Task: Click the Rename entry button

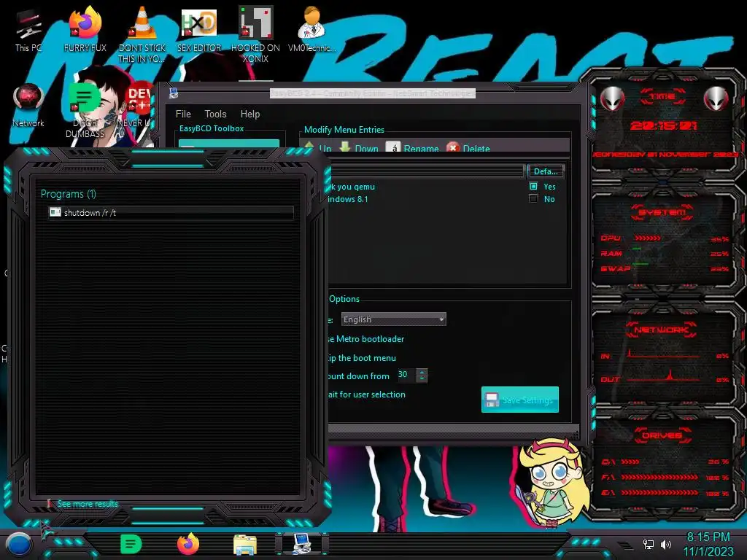Action: click(x=413, y=148)
